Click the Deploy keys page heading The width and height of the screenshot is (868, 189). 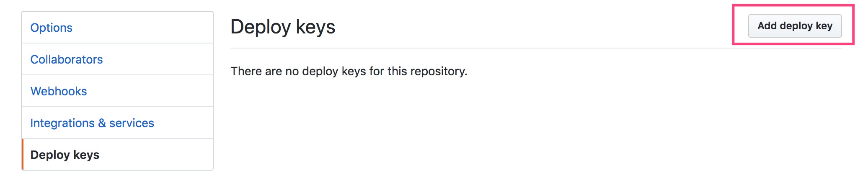tap(283, 27)
